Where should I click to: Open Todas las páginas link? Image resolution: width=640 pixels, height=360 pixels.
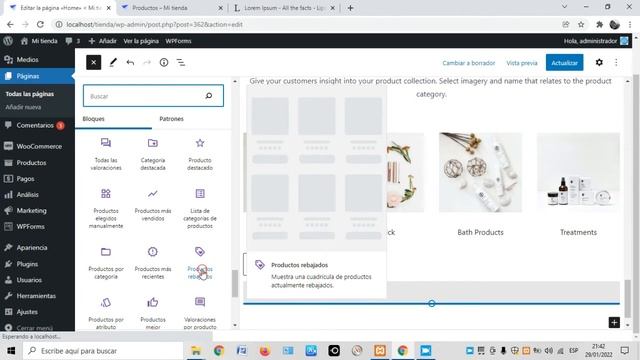(29, 94)
